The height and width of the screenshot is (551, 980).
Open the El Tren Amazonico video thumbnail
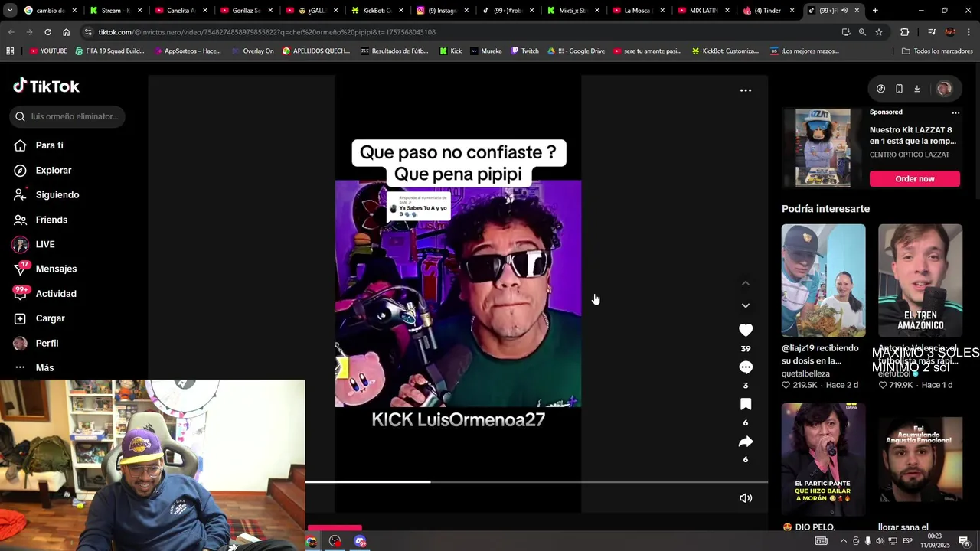(x=920, y=280)
